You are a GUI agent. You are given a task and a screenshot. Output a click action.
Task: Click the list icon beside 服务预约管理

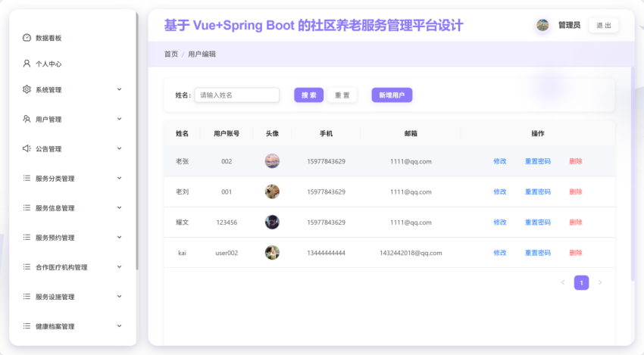click(x=27, y=237)
